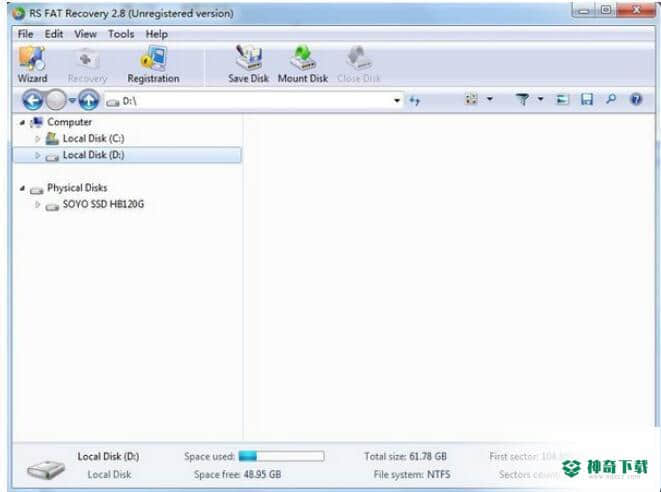The image size is (661, 492).
Task: Click 'Space free: 48.95 GB' text
Action: (x=237, y=475)
